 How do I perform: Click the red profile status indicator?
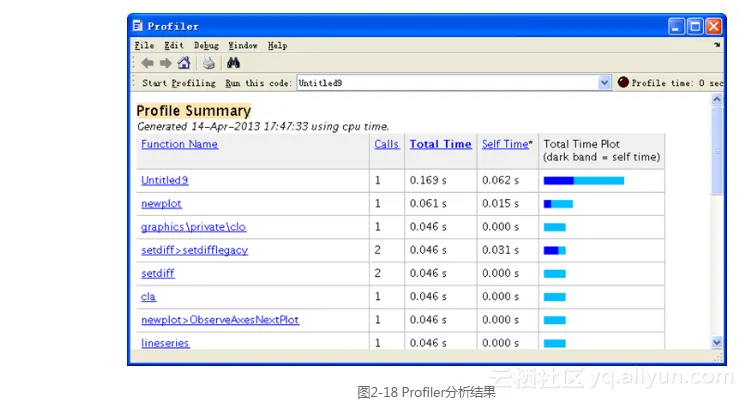tap(622, 83)
